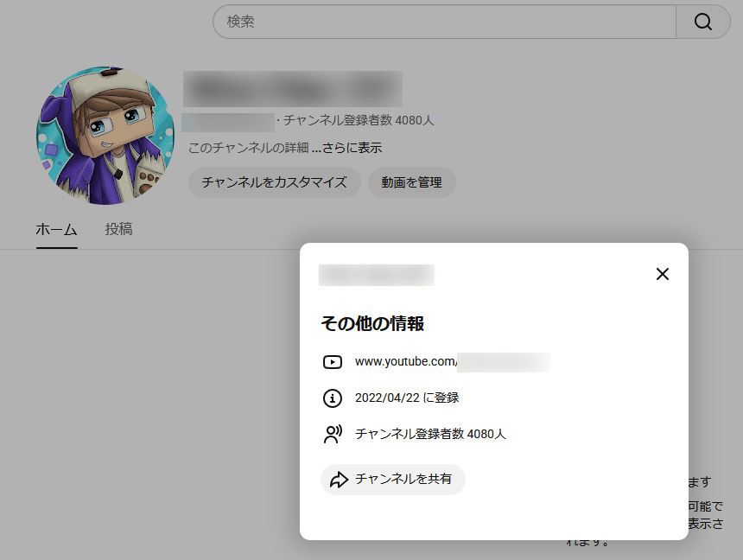Screen dimensions: 743x560
Task: Click the magnifying glass search icon
Action: click(x=703, y=22)
